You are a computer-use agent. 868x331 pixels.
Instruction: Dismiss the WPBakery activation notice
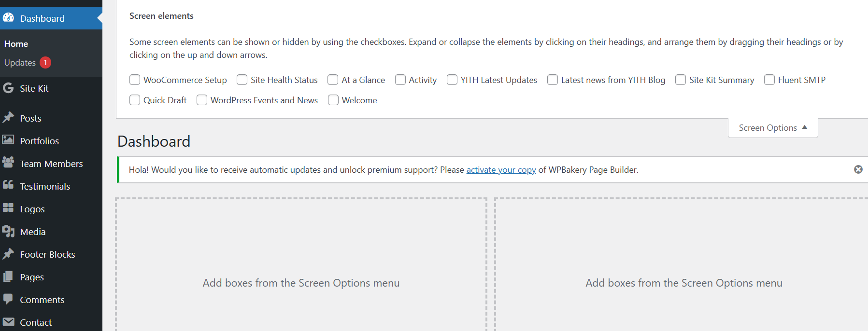pos(858,169)
